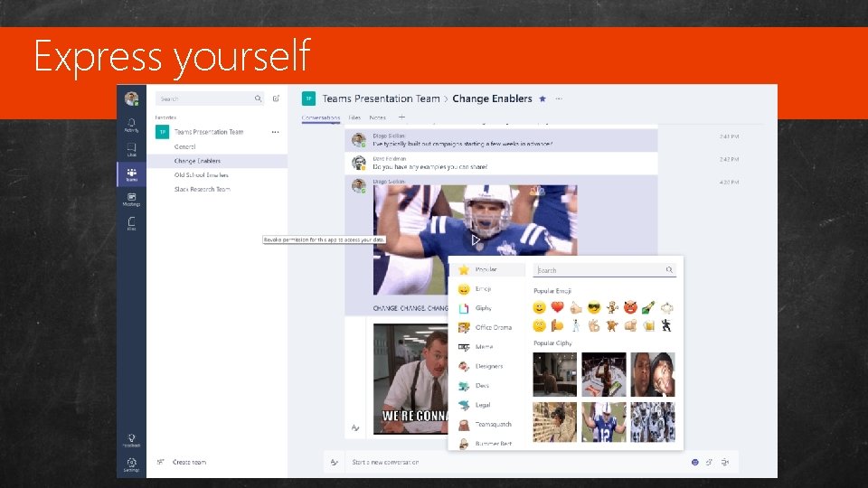Open the Teams section in sidebar
Image resolution: width=868 pixels, height=488 pixels.
tap(131, 174)
